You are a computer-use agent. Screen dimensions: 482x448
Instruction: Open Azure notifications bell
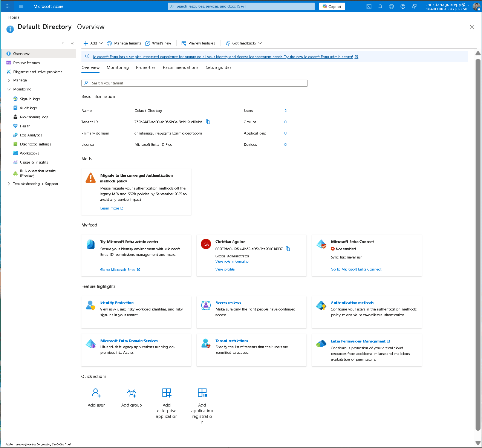coord(380,6)
